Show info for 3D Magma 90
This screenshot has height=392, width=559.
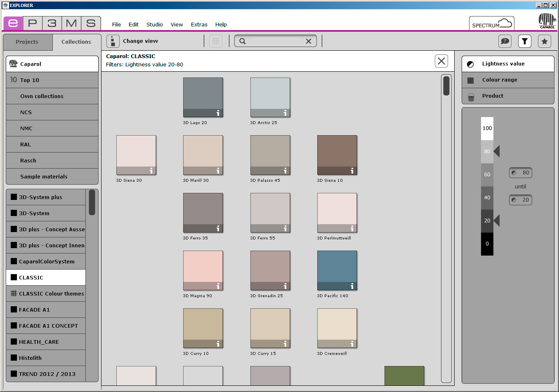[218, 286]
